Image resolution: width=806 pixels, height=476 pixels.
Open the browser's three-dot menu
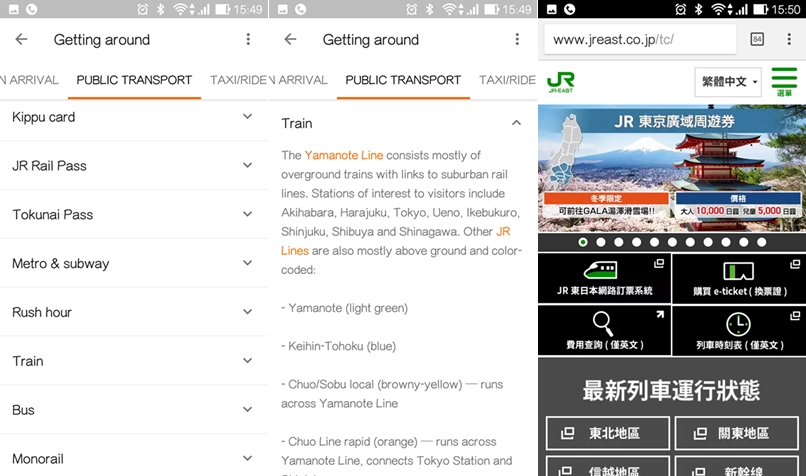pyautogui.click(x=789, y=39)
